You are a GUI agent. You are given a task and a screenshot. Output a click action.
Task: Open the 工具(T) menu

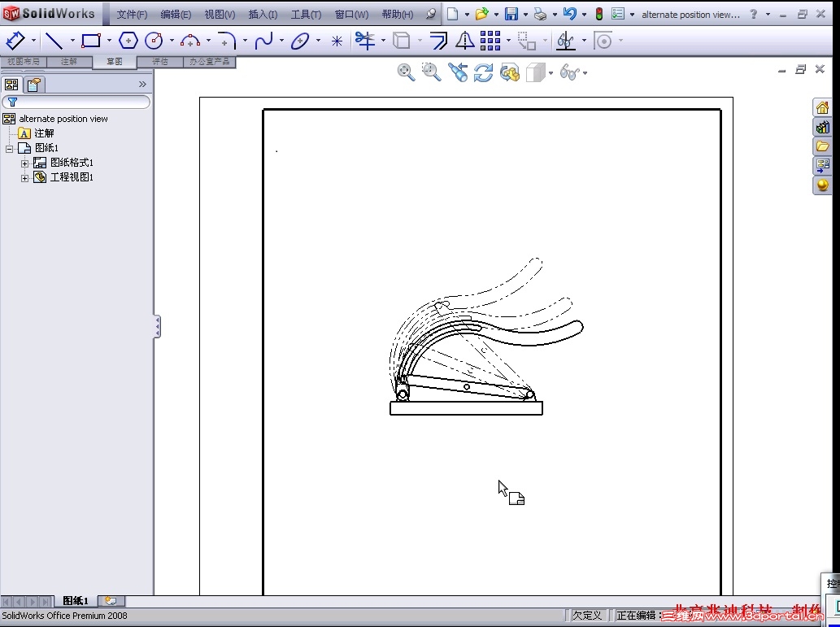click(x=306, y=15)
